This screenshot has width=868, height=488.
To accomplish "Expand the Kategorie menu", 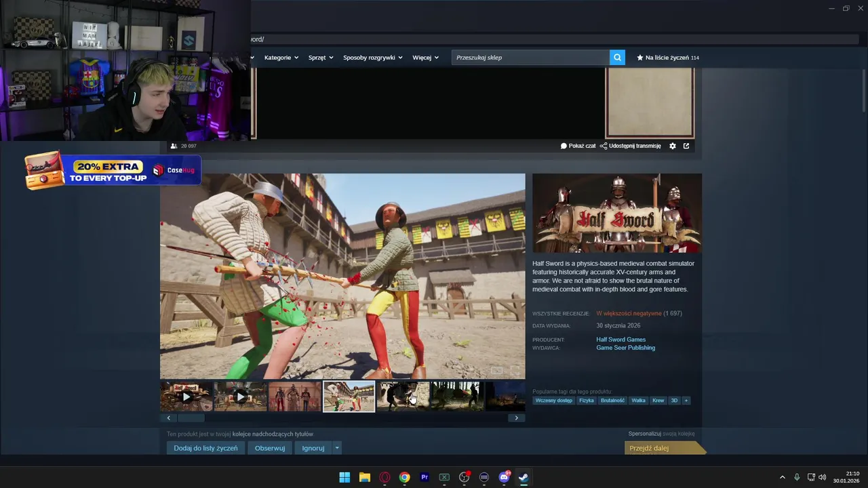I will pyautogui.click(x=281, y=58).
